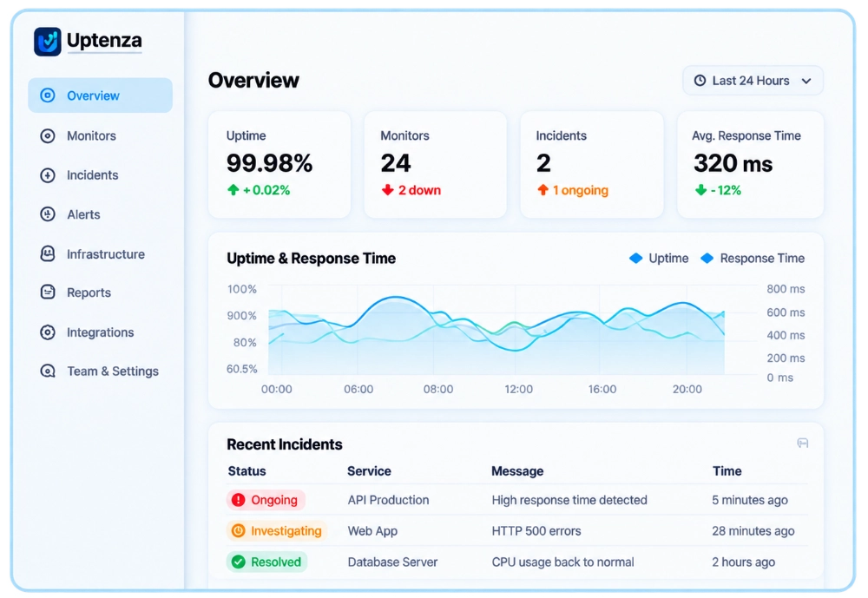Open the Integrations menu item
The height and width of the screenshot is (598, 868).
coord(100,332)
